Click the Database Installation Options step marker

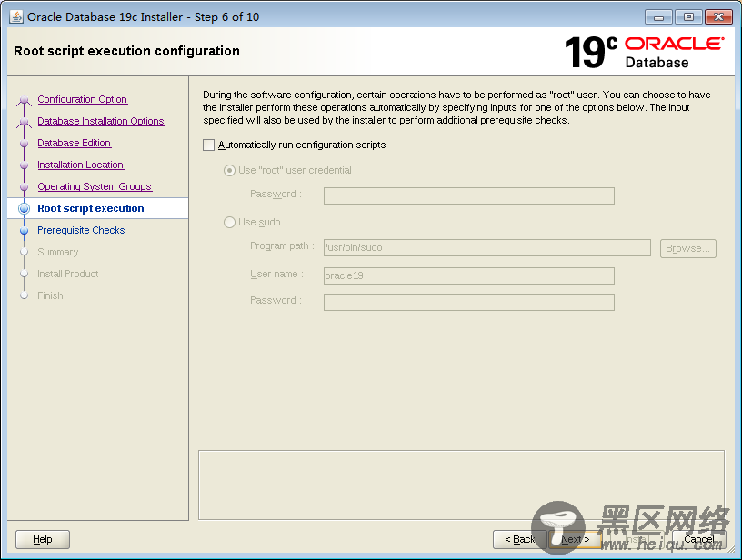click(x=25, y=122)
